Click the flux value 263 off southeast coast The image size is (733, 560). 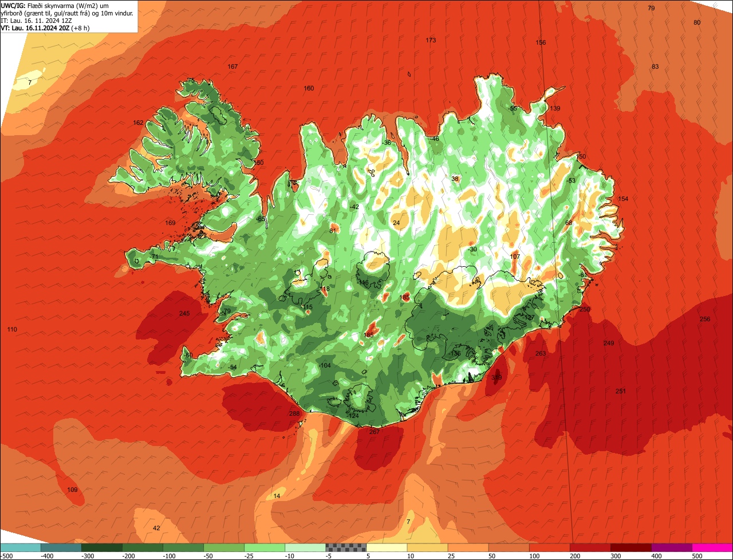pyautogui.click(x=541, y=353)
